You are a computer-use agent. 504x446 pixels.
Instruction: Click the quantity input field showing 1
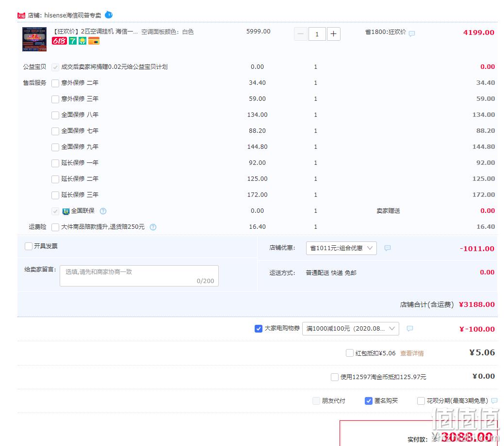(317, 34)
